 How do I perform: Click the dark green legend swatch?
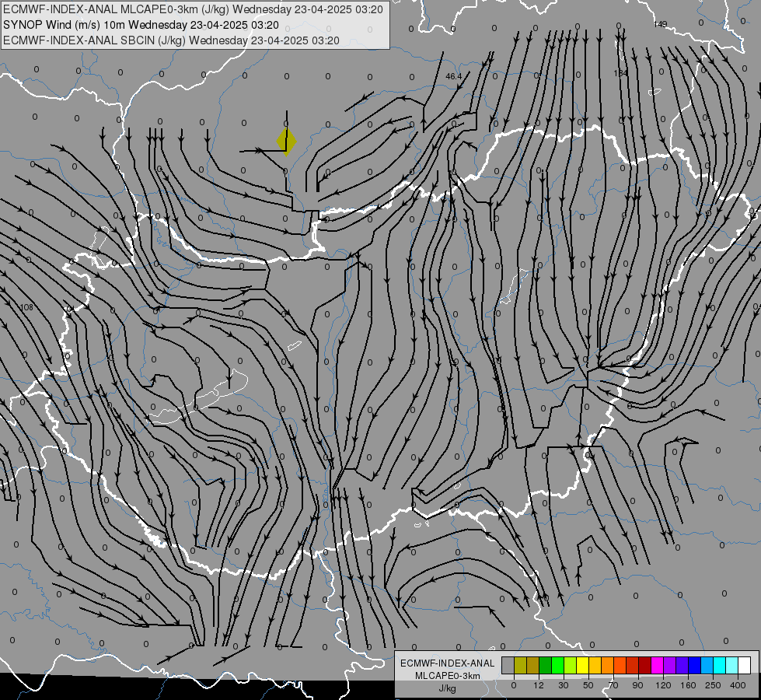tap(546, 666)
